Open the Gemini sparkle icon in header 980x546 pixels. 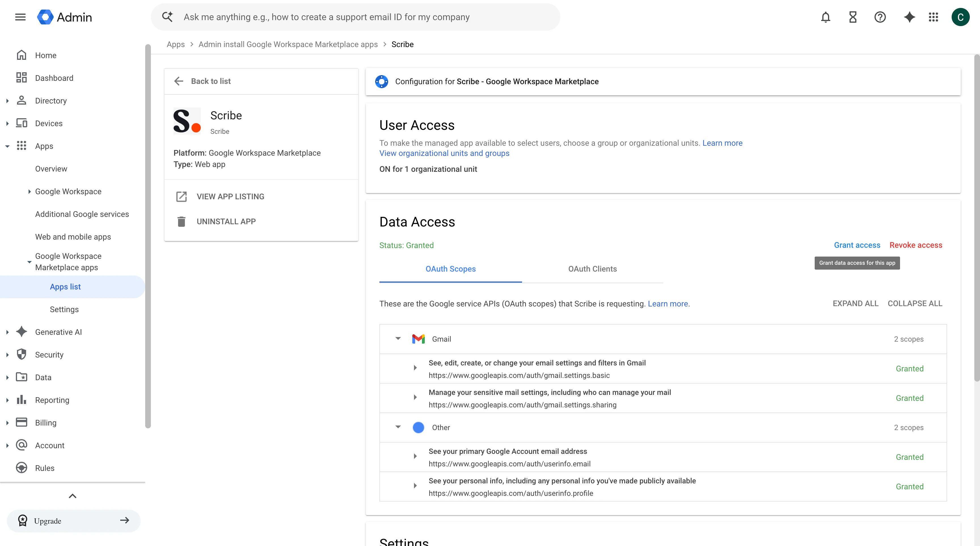click(909, 17)
